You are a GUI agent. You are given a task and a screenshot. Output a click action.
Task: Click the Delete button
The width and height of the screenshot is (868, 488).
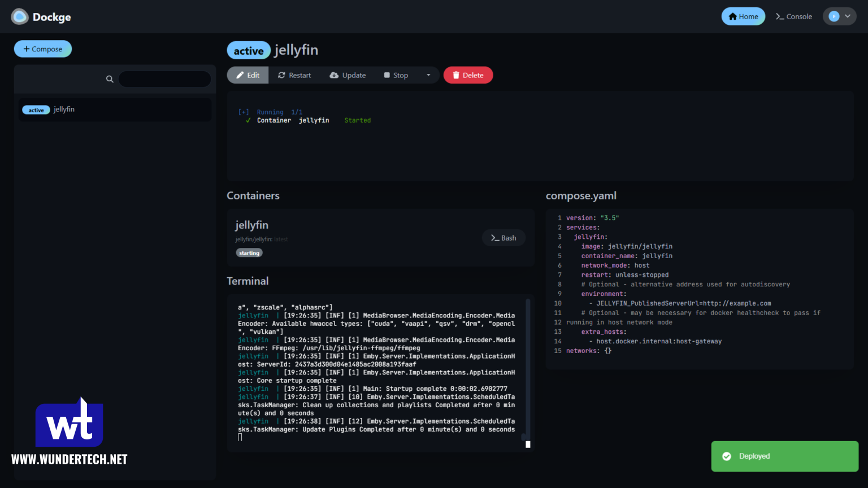pos(468,75)
